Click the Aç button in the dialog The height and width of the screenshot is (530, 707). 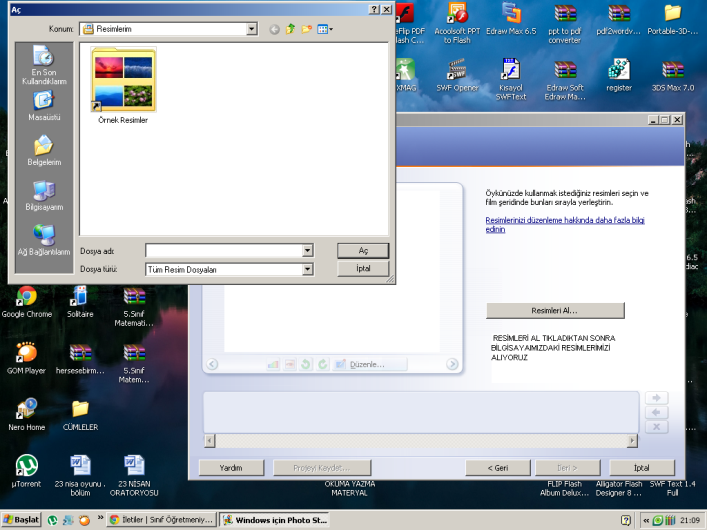tap(363, 250)
